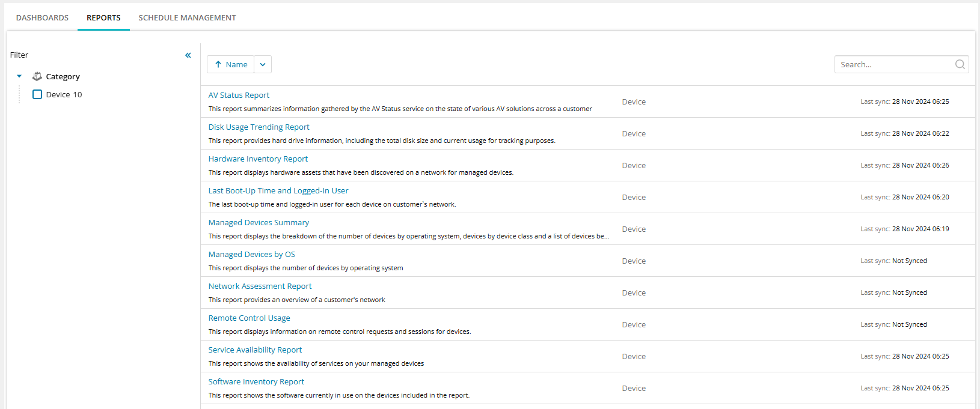
Task: Open the Hardware Inventory Report link
Action: (258, 159)
